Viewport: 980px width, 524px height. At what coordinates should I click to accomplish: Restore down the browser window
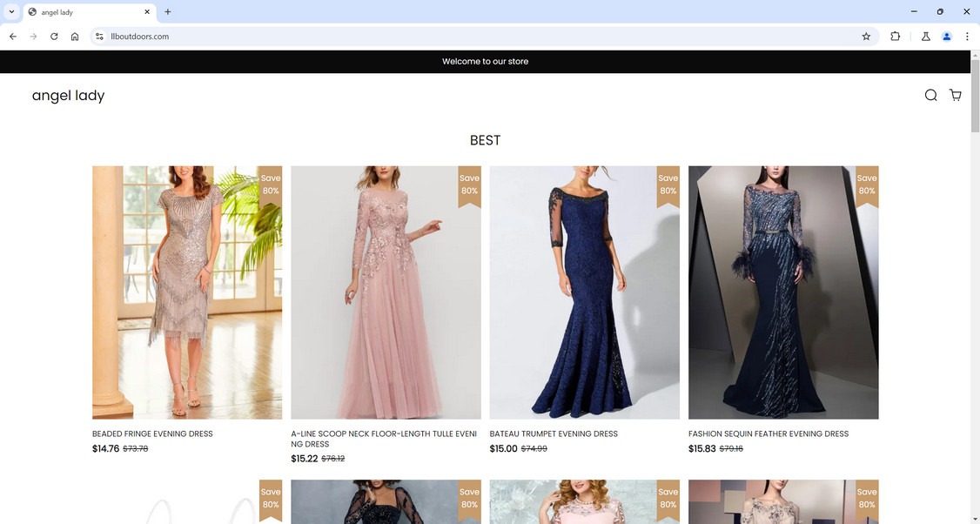[940, 11]
